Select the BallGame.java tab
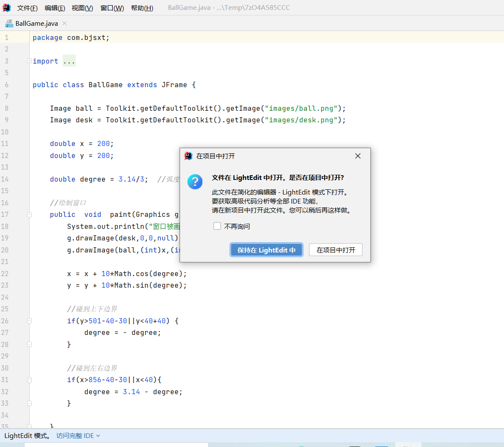 coord(37,24)
